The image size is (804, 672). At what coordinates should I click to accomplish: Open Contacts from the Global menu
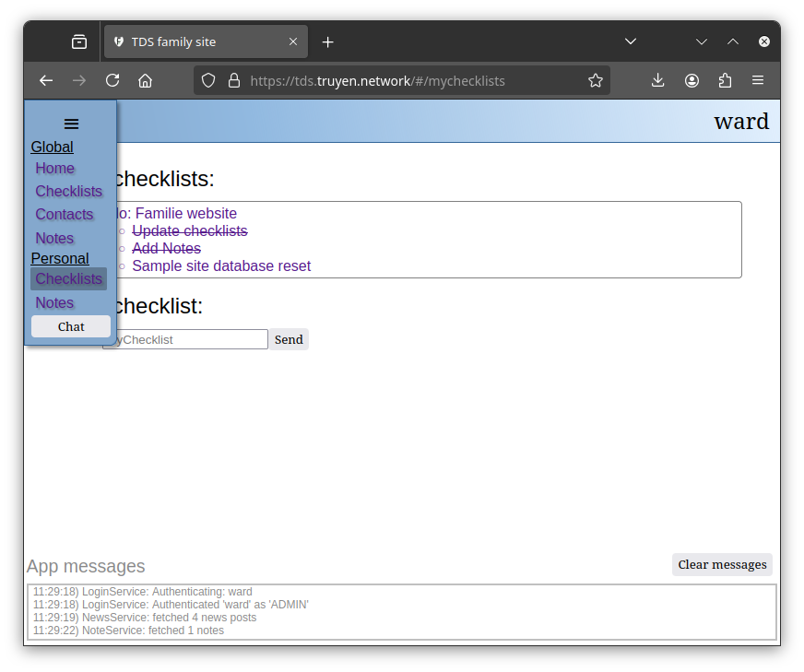pos(65,214)
